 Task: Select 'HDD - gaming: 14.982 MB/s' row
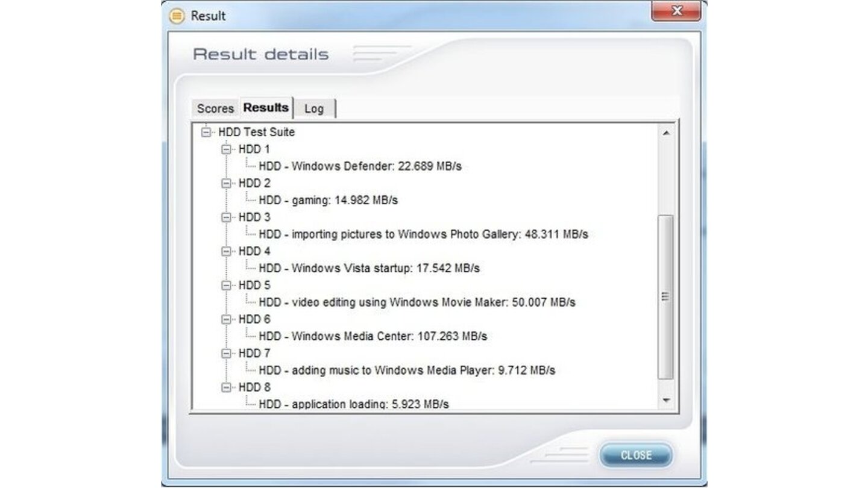click(x=329, y=199)
